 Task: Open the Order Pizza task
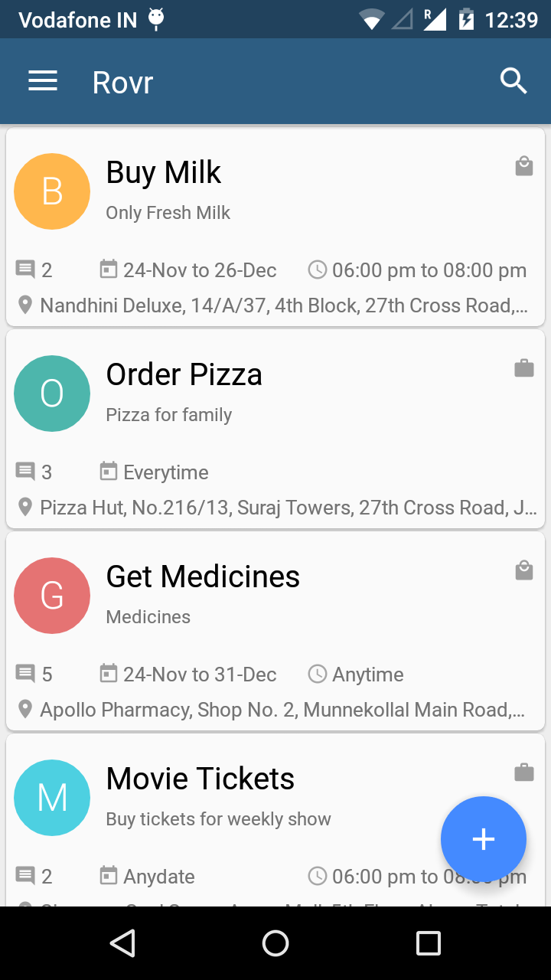184,374
